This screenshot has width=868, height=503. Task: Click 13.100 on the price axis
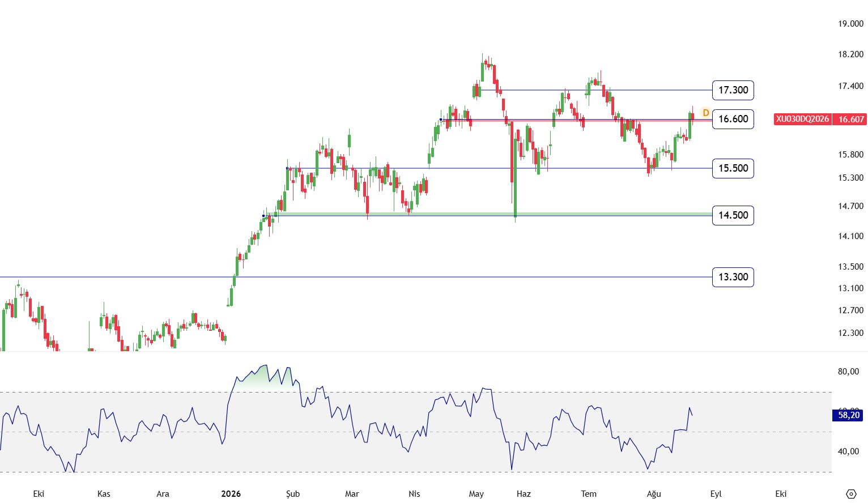pyautogui.click(x=851, y=288)
